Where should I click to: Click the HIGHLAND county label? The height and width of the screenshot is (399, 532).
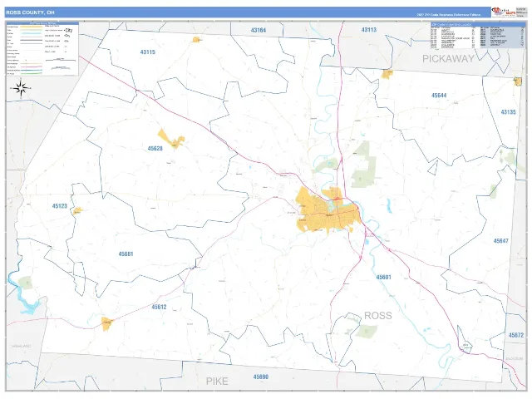[22, 346]
